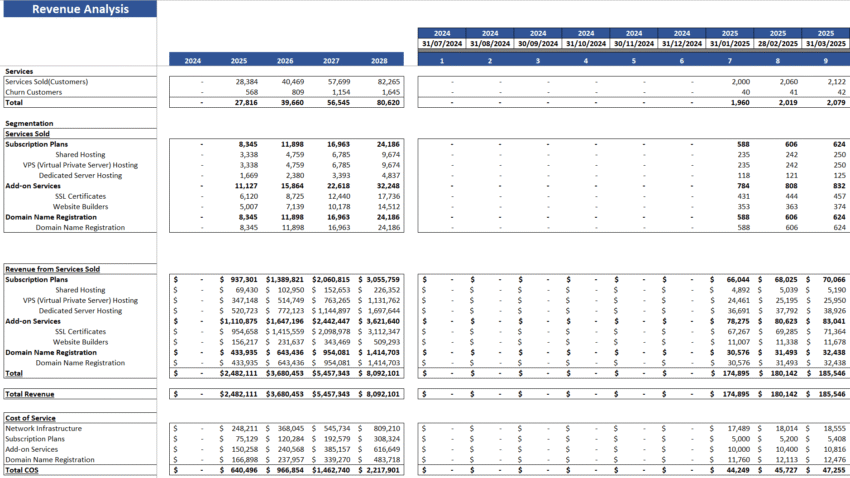Click Shared Hosting label under Services Sold

click(80, 155)
